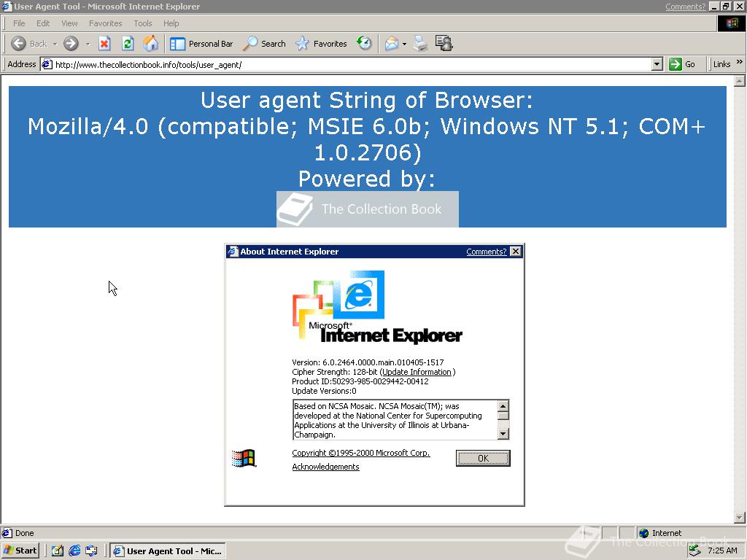Click into the Address URL field
Screen dimensions: 747x560
point(352,65)
